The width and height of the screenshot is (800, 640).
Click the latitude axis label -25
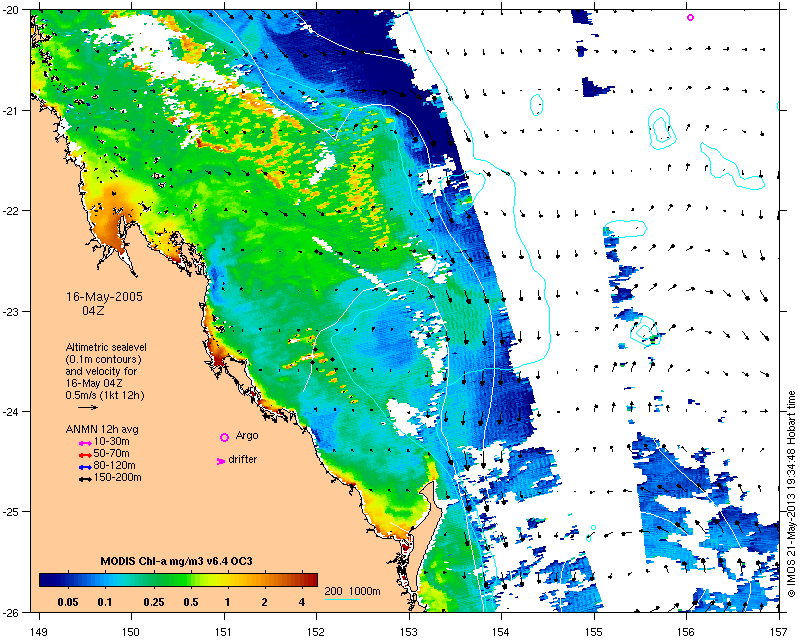pos(11,512)
